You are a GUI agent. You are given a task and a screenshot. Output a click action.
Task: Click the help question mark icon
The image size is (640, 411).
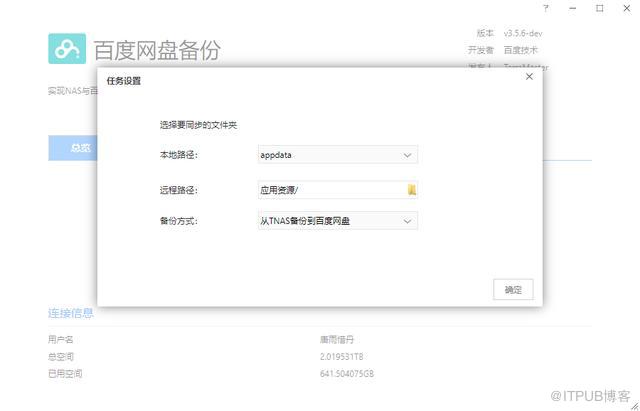(x=546, y=8)
